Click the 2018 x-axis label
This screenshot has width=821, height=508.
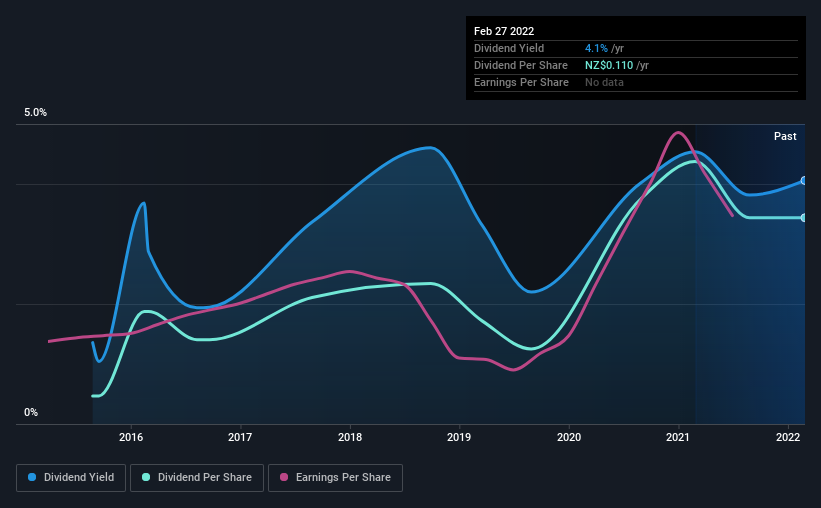tap(350, 437)
